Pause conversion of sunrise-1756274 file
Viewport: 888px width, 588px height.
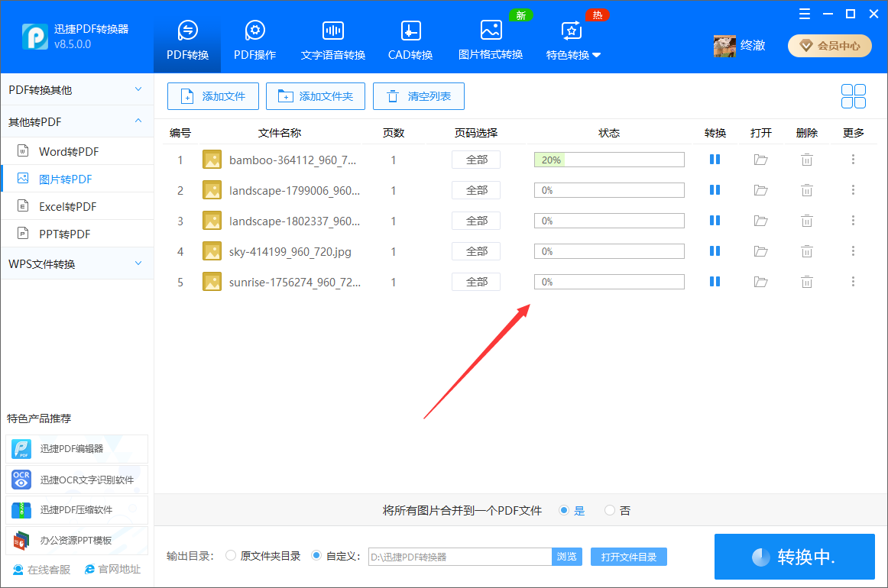tap(715, 282)
